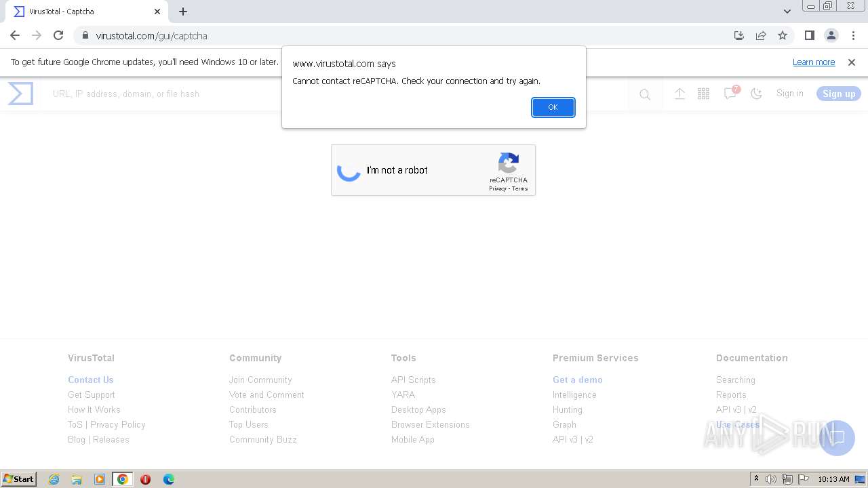Open reCAPTCHA Privacy link
The height and width of the screenshot is (488, 868).
tap(498, 189)
